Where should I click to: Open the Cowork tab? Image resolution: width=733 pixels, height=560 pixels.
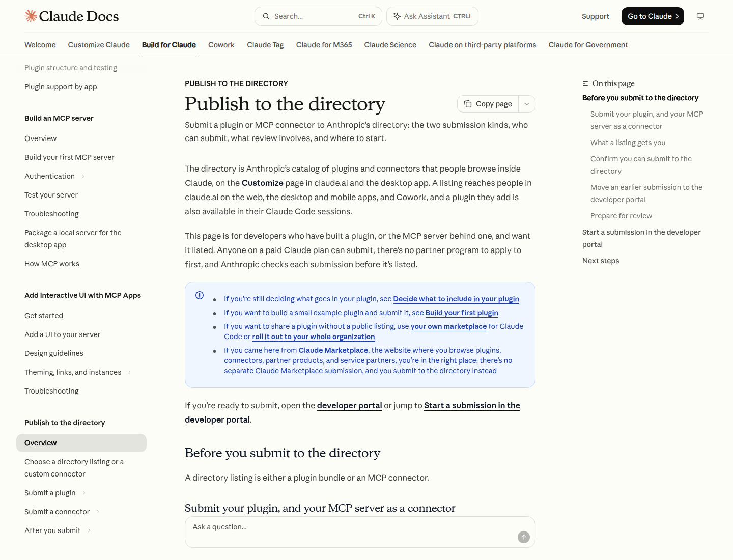[x=221, y=45]
